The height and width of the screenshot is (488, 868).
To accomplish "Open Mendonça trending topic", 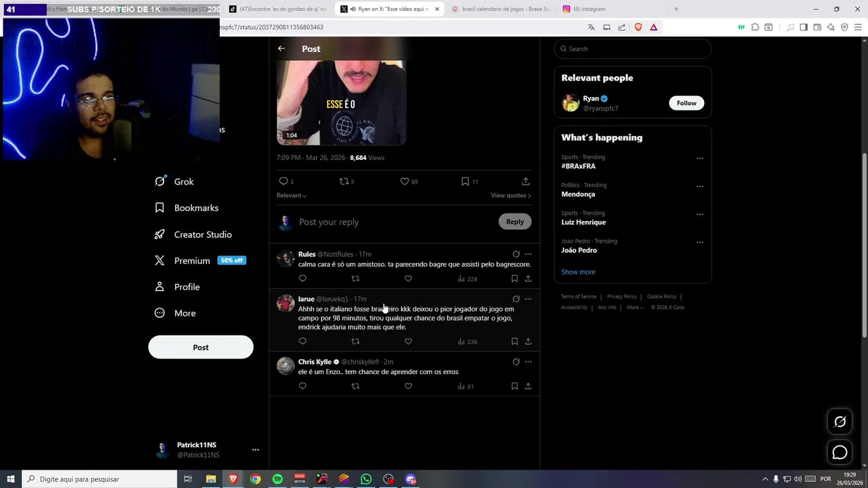I will point(578,195).
